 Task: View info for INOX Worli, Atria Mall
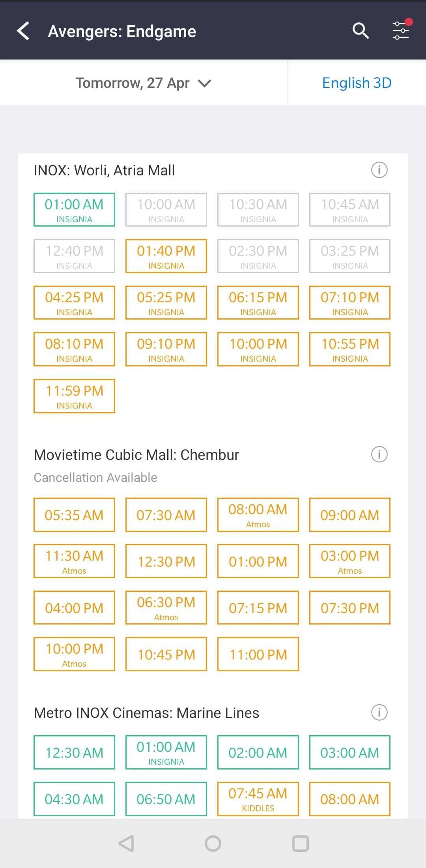coord(379,170)
